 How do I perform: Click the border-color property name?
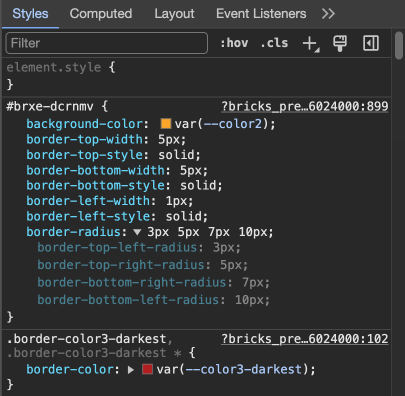(x=70, y=369)
